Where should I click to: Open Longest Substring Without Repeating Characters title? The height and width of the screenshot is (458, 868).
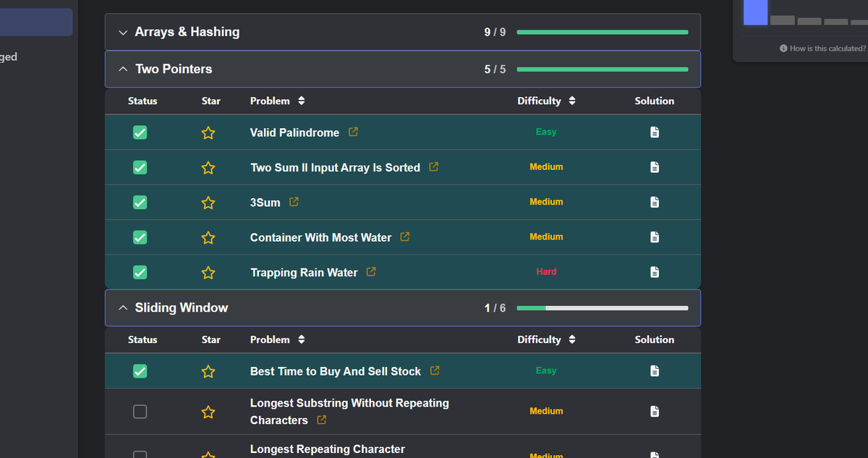[349, 412]
